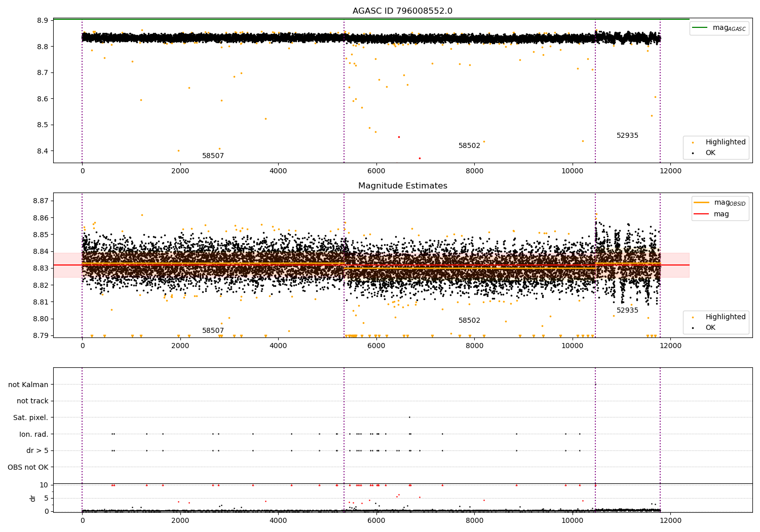Click the 58502 annotation in the top plot
This screenshot has height=532, width=760.
pyautogui.click(x=469, y=145)
